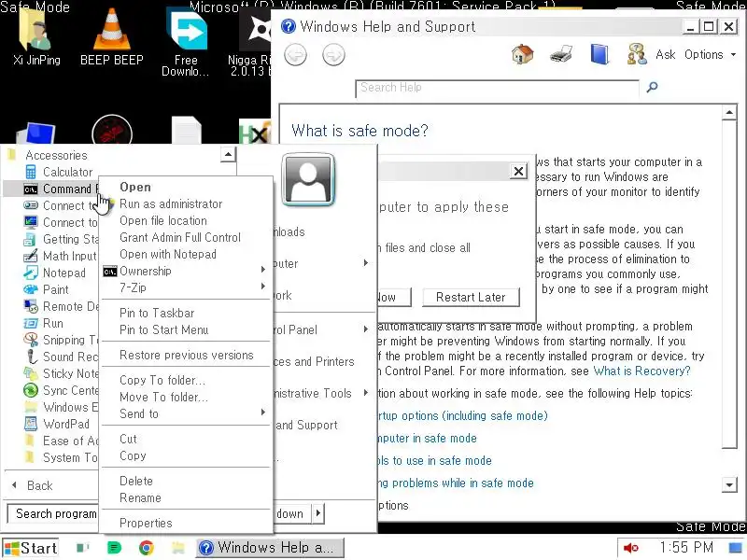The width and height of the screenshot is (747, 560).
Task: Click Ask in the Help toolbar
Action: 666,55
